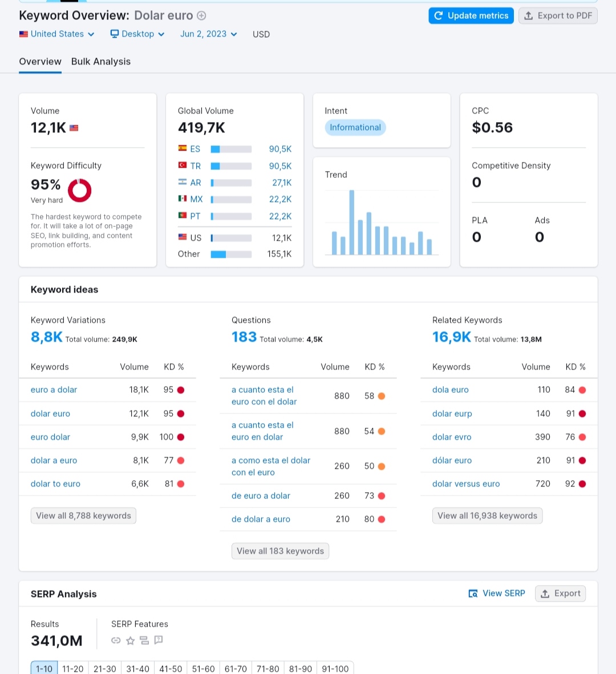Click the Other volume bar in Global Volume
The height and width of the screenshot is (674, 616).
tap(231, 254)
